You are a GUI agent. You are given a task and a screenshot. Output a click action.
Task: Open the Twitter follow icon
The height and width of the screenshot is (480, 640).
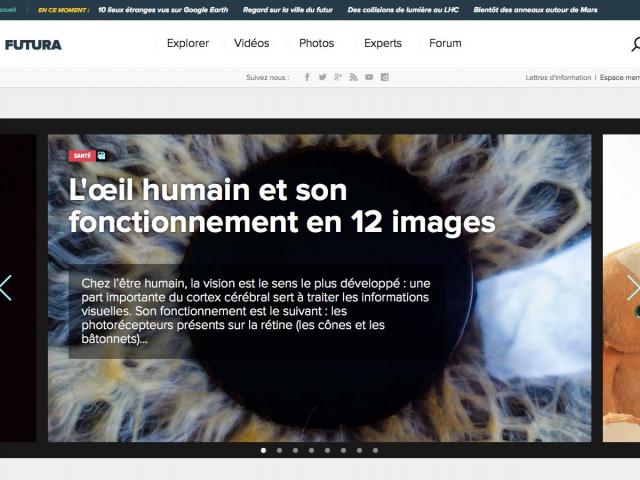(322, 77)
